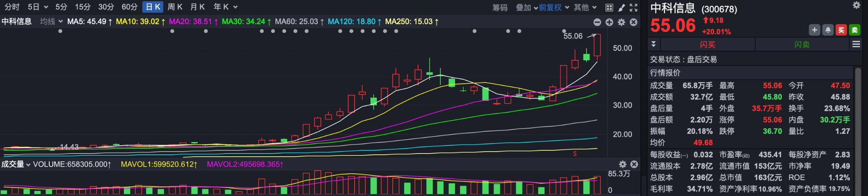Zoom in chart with plus icon
This screenshot has width=868, height=196.
(x=610, y=22)
